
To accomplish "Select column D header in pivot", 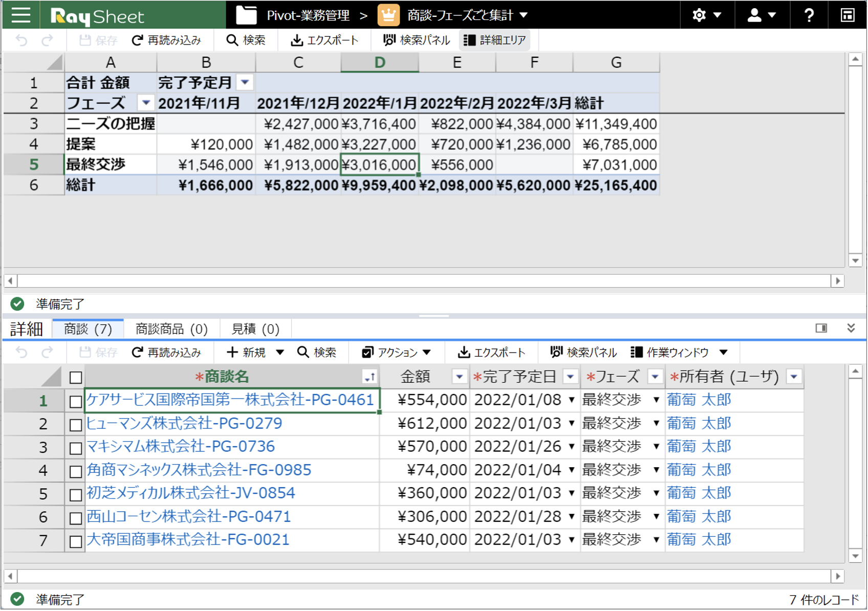I will 380,62.
